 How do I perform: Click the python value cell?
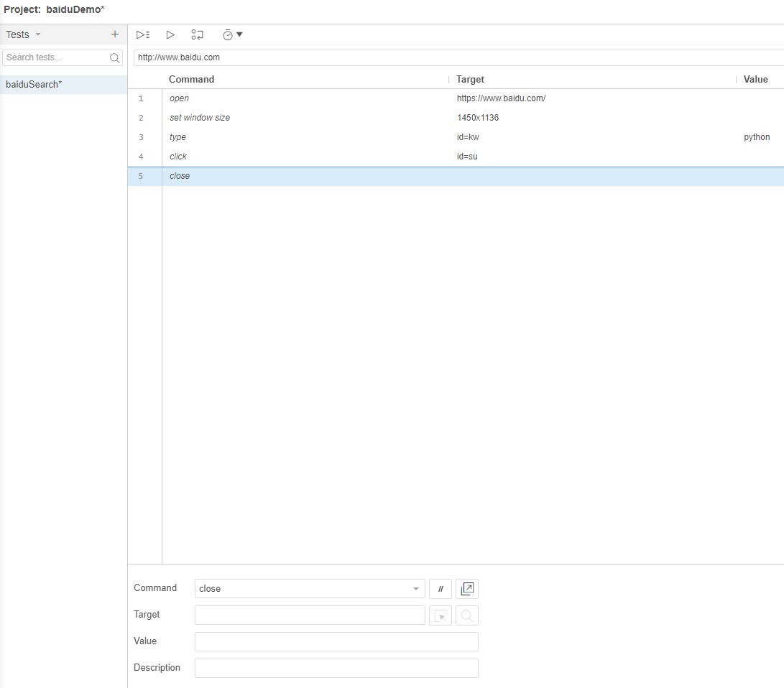[x=757, y=137]
